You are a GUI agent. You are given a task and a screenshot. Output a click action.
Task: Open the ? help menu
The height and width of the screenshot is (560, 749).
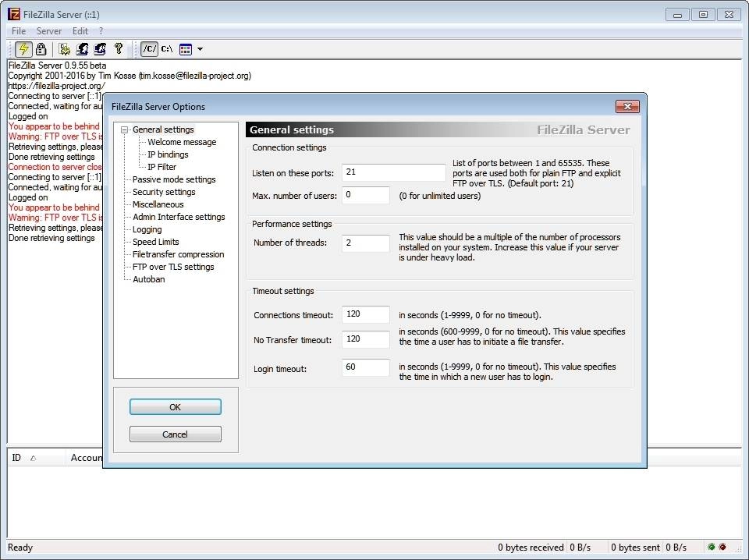click(101, 31)
